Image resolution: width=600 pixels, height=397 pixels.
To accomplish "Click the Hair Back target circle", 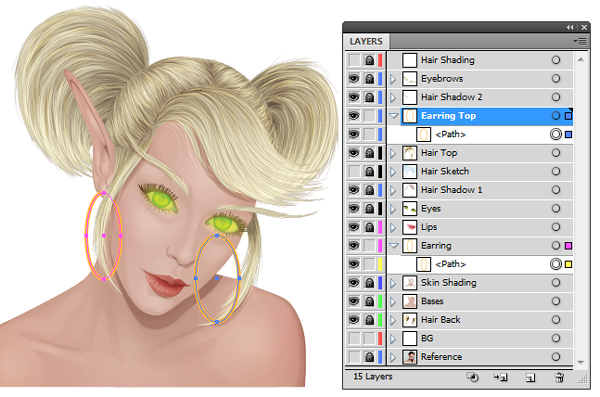I will tap(556, 320).
